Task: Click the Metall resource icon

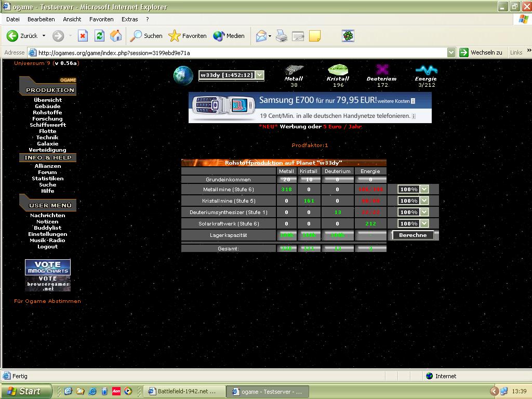Action: tap(294, 70)
